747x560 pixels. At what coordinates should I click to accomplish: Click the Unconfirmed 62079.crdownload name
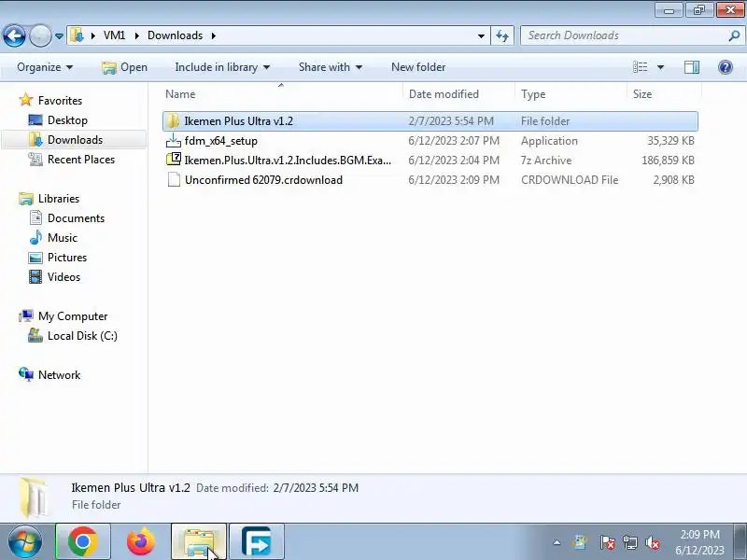[263, 180]
